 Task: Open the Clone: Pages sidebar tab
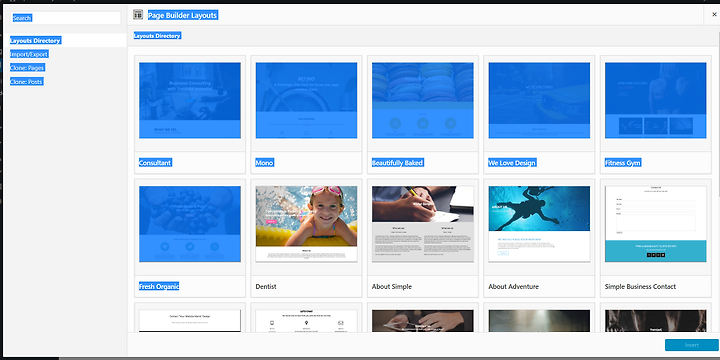[28, 68]
